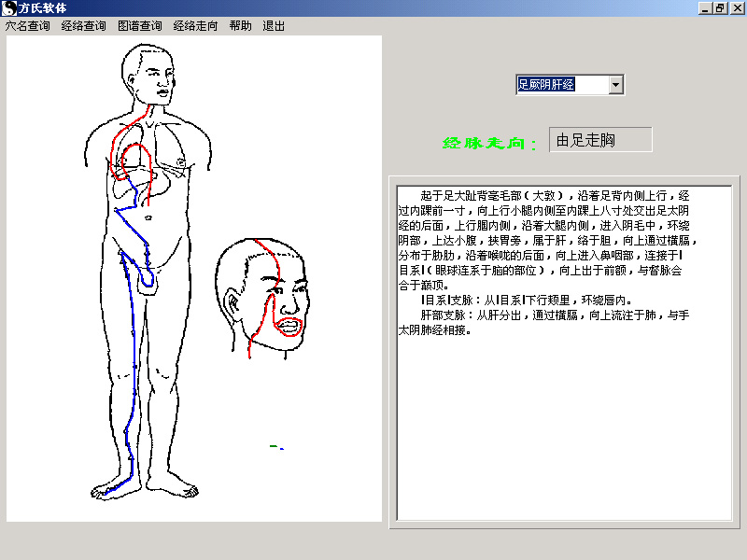Open the 经络查询 menu

(x=84, y=26)
